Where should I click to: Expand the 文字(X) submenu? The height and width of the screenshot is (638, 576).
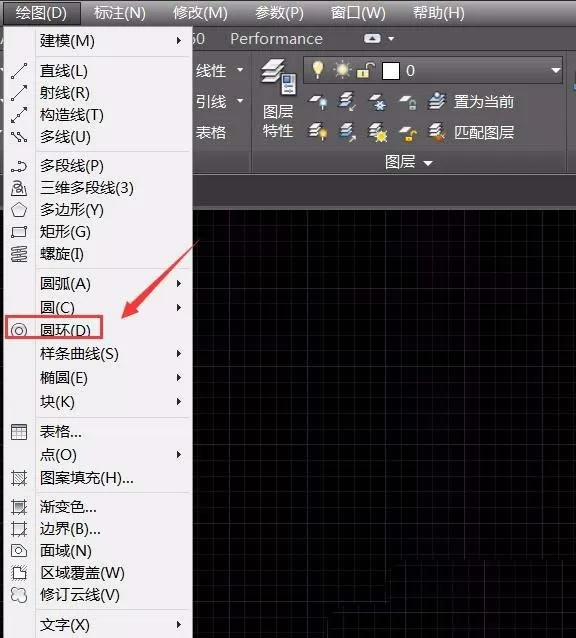click(179, 625)
